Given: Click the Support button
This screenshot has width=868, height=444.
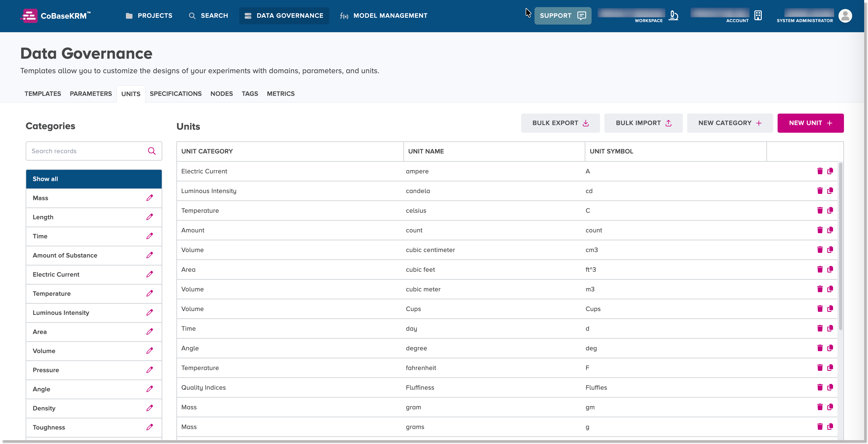Looking at the screenshot, I should click(563, 16).
